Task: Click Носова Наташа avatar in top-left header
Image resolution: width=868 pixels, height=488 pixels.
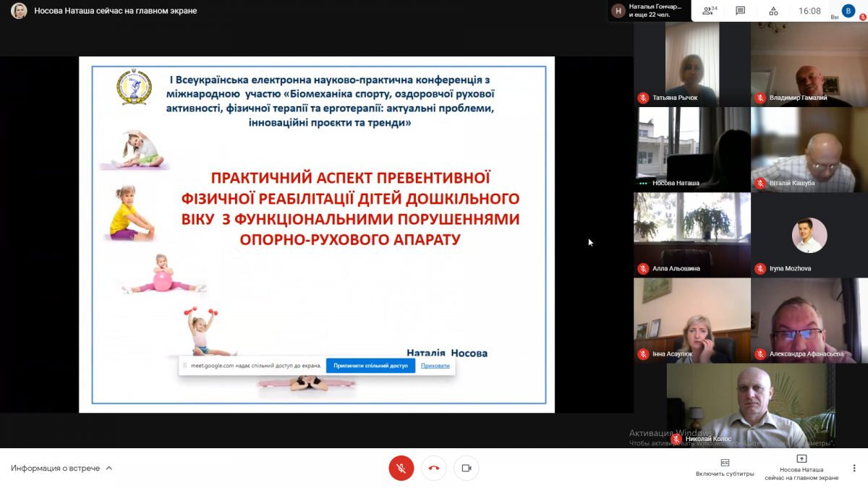Action: point(19,11)
